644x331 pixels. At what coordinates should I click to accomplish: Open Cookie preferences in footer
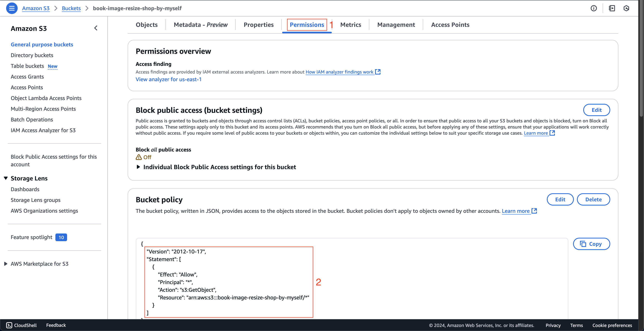612,325
